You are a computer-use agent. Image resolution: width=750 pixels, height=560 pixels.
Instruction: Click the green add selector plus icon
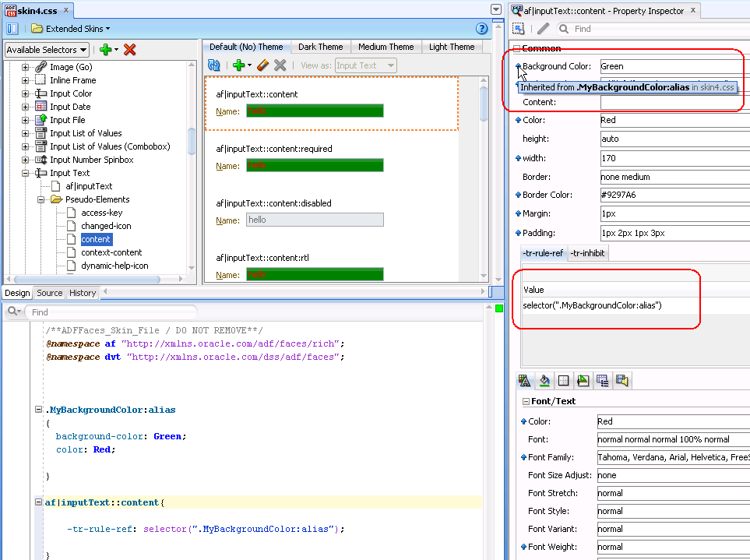coord(105,50)
